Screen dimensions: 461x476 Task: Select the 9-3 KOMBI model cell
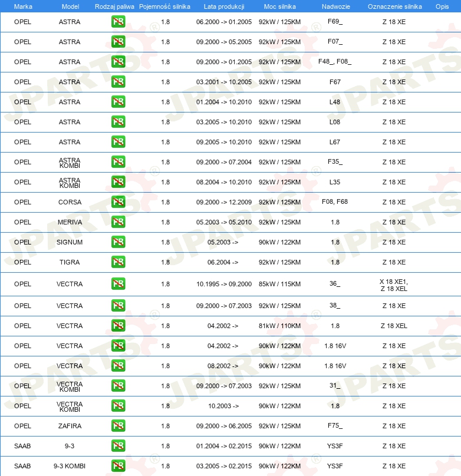tap(70, 466)
